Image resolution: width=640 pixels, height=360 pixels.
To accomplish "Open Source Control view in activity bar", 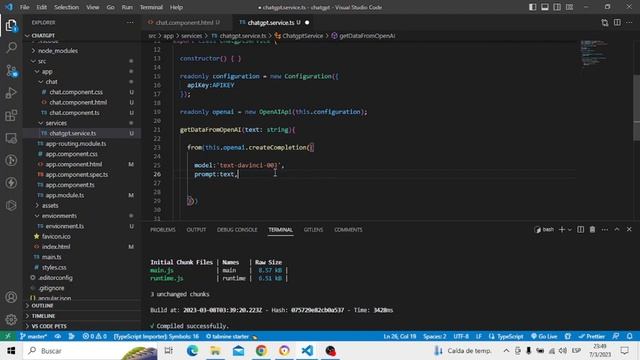I will click(11, 71).
